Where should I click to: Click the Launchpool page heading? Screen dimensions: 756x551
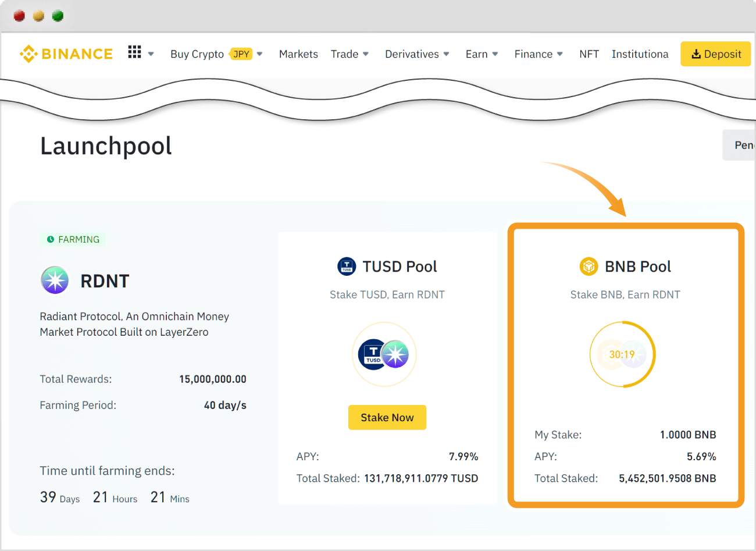106,146
